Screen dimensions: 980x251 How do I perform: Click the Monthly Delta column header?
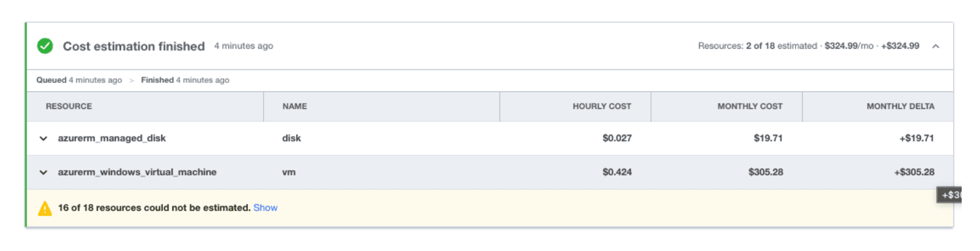click(x=900, y=106)
